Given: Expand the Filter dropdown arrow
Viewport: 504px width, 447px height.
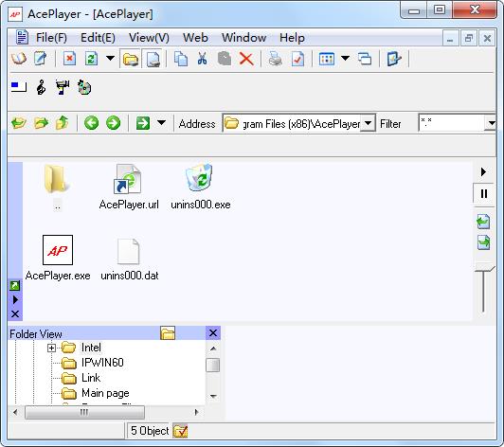Looking at the screenshot, I should pyautogui.click(x=491, y=123).
